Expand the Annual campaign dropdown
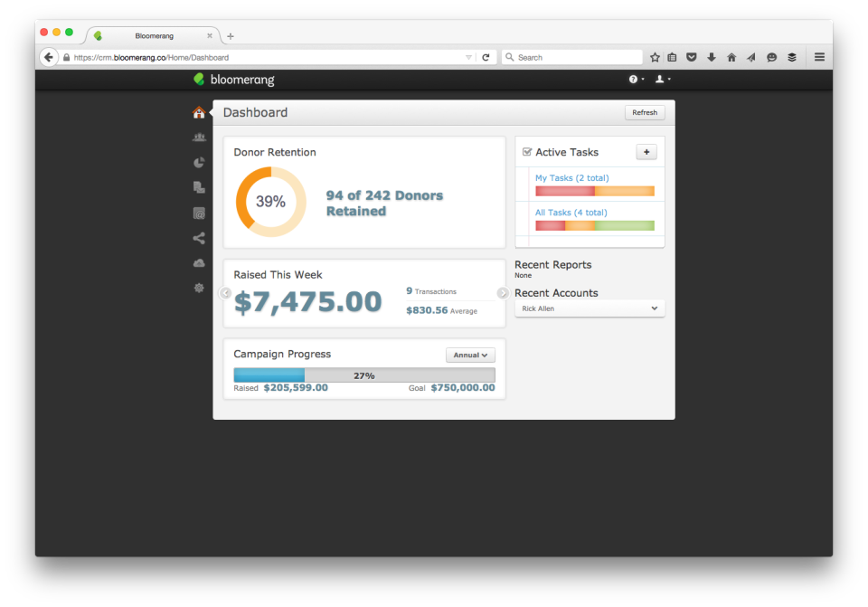Image resolution: width=868 pixels, height=607 pixels. [x=470, y=355]
